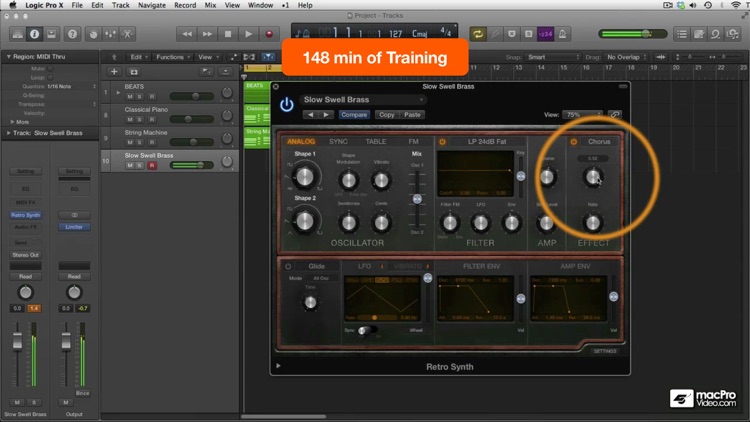Toggle the Glide power button
Viewport: 750px width, 422px height.
click(x=288, y=267)
